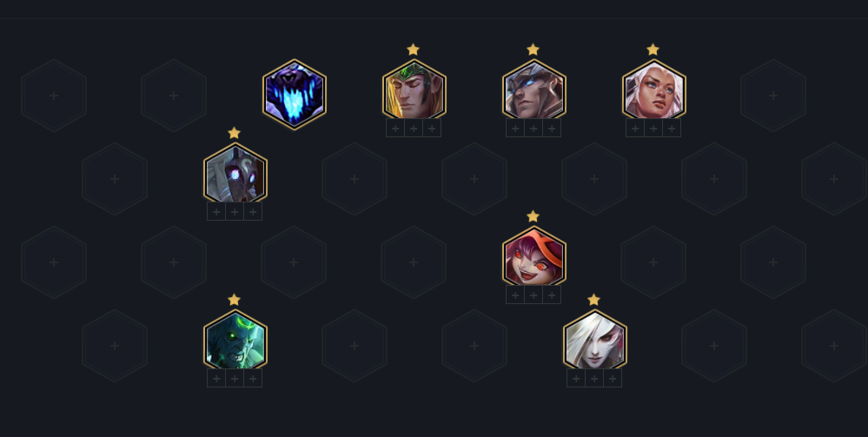Viewport: 868px width, 437px height.
Task: Add item to armored champion's middle item slot
Action: click(x=533, y=129)
